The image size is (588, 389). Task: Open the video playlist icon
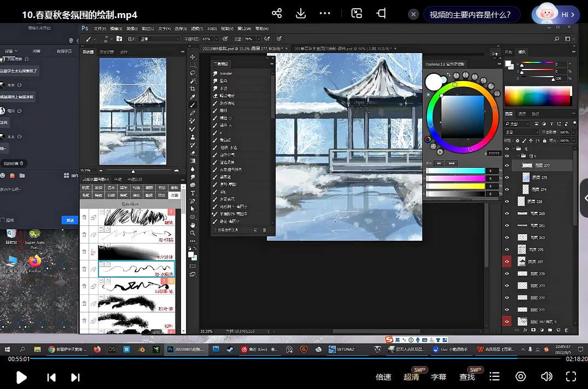pos(494,376)
